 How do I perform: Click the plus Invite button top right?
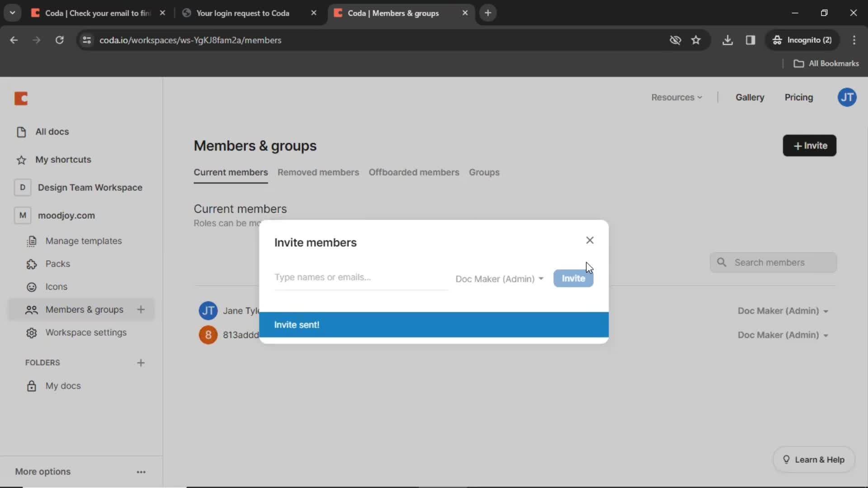click(810, 145)
